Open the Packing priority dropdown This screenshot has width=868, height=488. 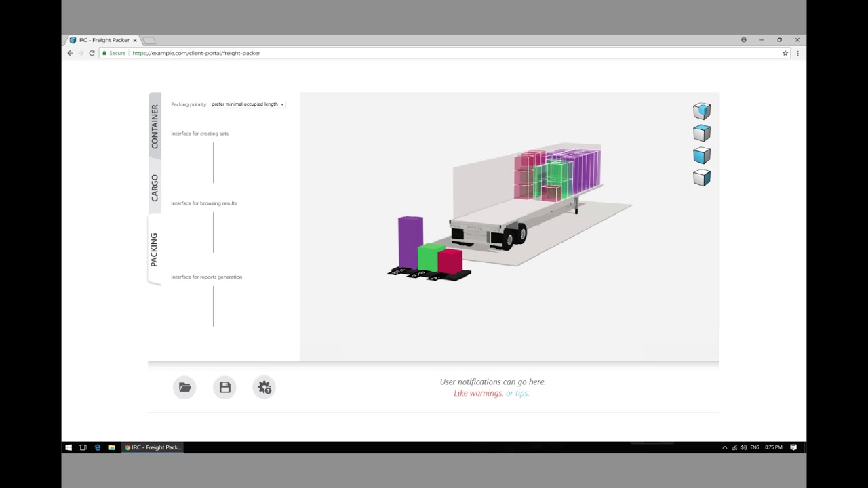click(x=248, y=104)
